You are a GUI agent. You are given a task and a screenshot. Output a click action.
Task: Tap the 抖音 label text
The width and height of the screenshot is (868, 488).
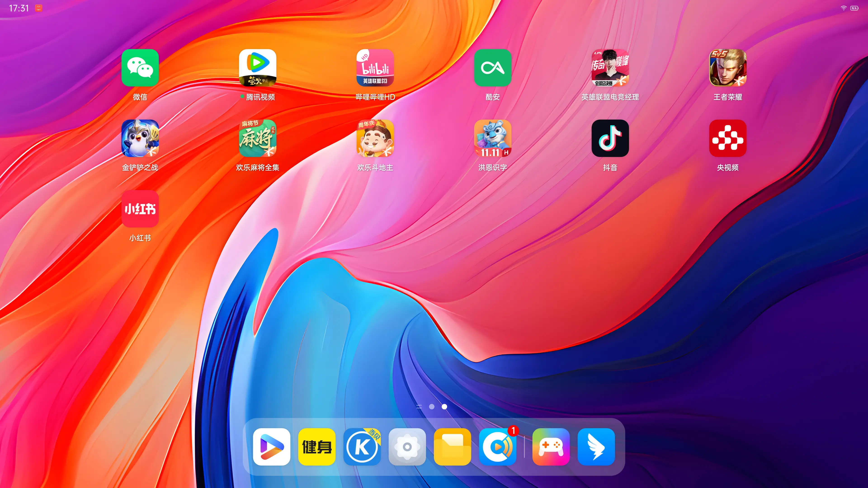tap(610, 167)
